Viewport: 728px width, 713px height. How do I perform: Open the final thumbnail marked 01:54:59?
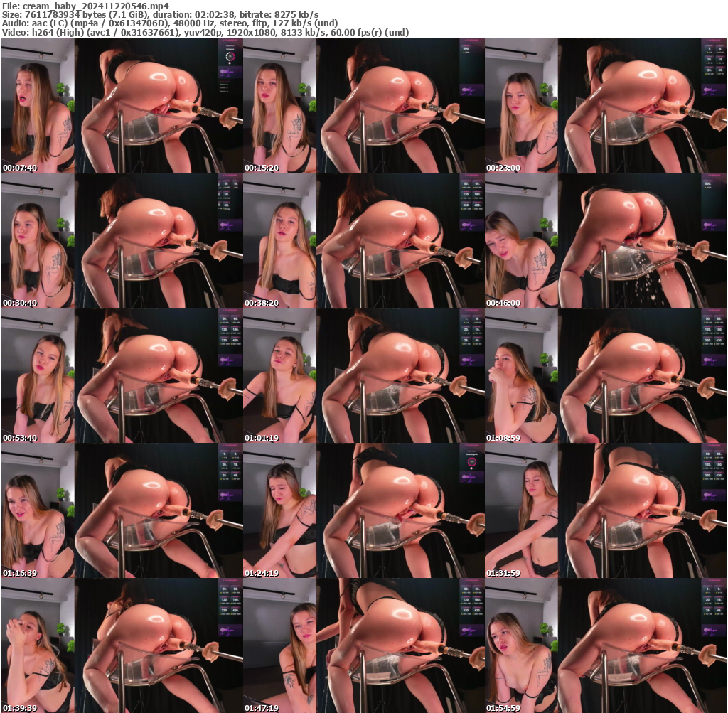[606, 645]
